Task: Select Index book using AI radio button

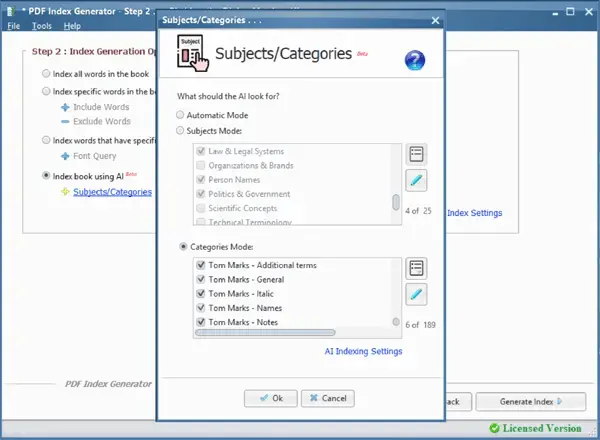Action: pyautogui.click(x=46, y=176)
